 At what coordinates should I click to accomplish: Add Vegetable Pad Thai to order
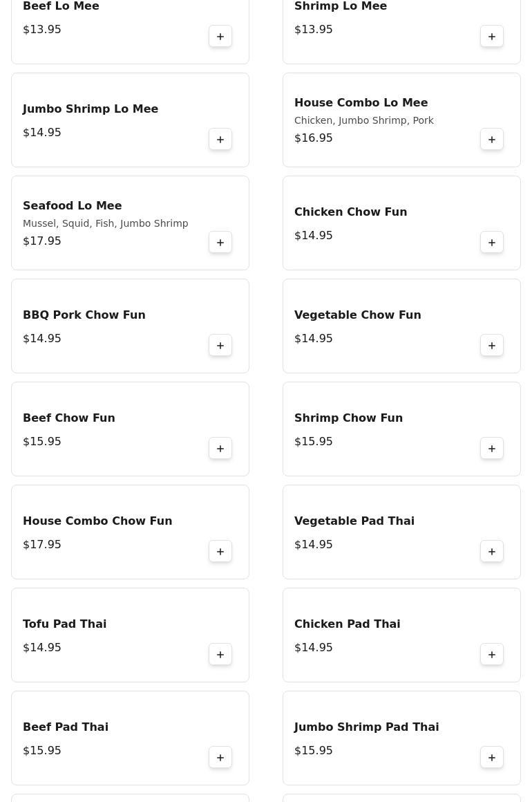[492, 552]
